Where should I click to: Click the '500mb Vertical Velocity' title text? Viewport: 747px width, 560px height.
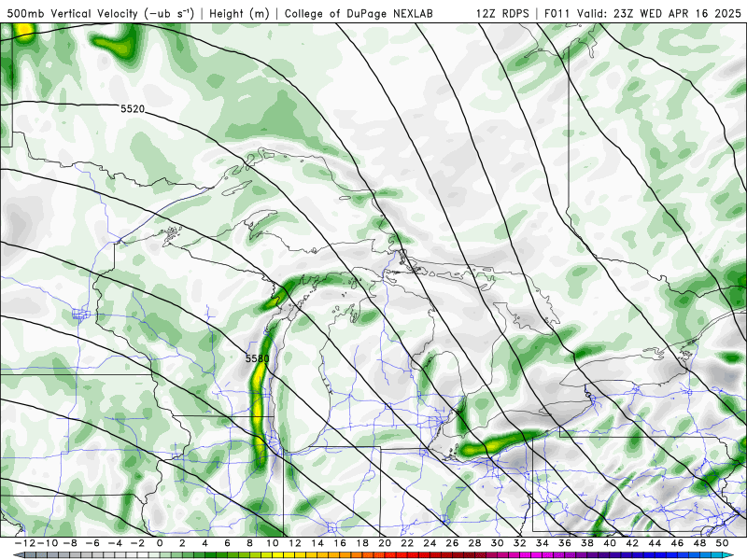pos(73,14)
